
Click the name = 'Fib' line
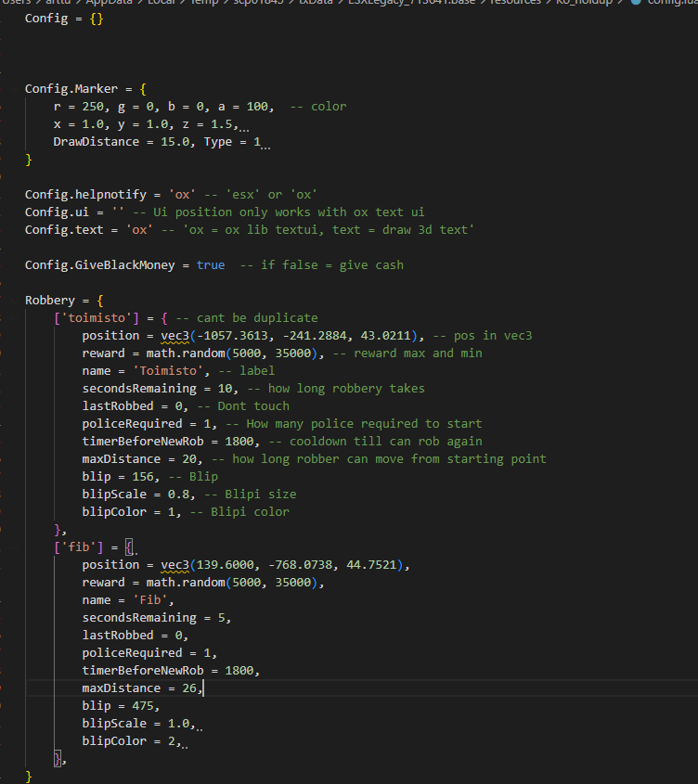pyautogui.click(x=128, y=600)
